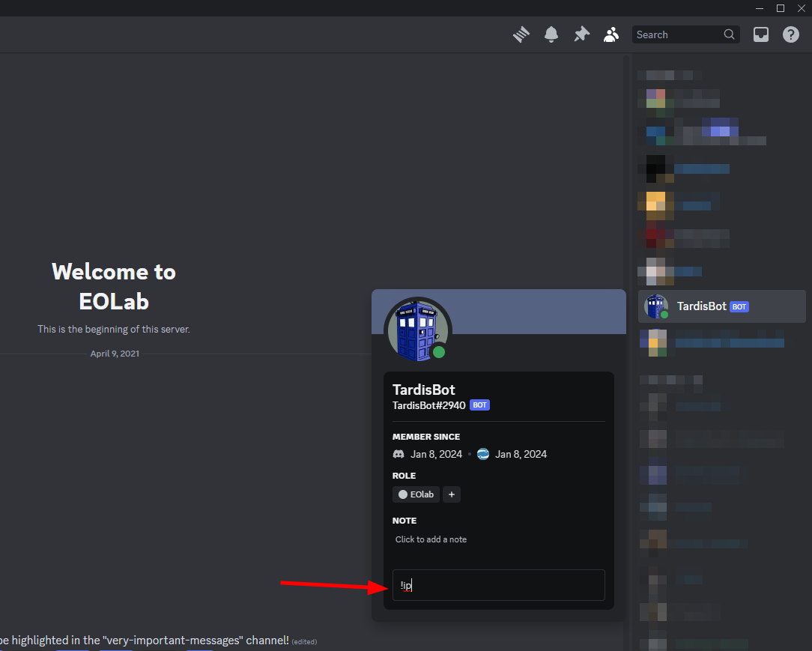Screen dimensions: 812x651
Task: Click TardisBot's large profile avatar
Action: click(418, 330)
